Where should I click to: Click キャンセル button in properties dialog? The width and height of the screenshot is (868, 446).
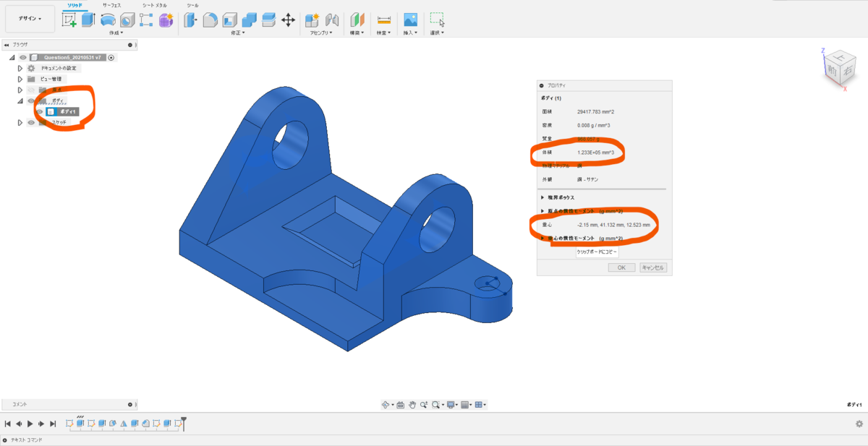652,267
